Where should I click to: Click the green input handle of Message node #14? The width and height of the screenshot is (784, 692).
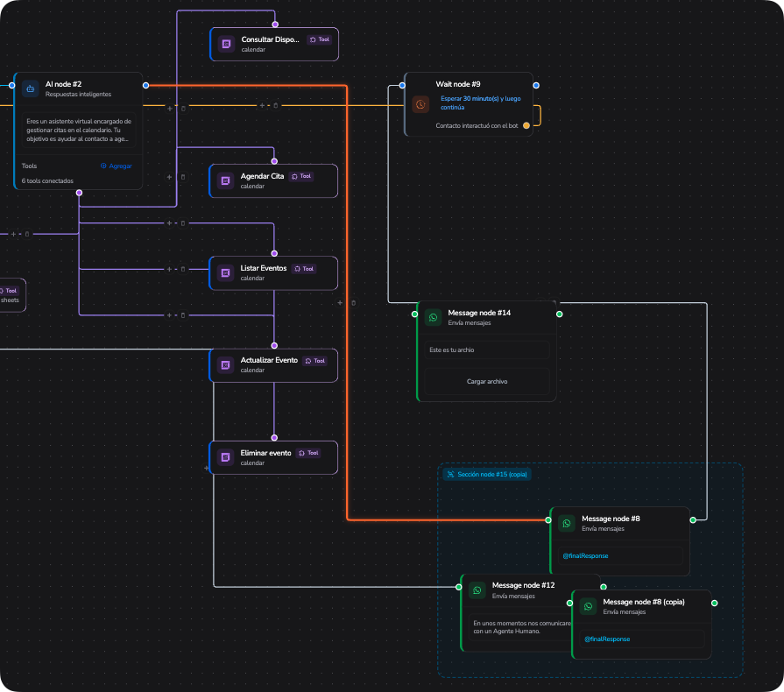(414, 314)
